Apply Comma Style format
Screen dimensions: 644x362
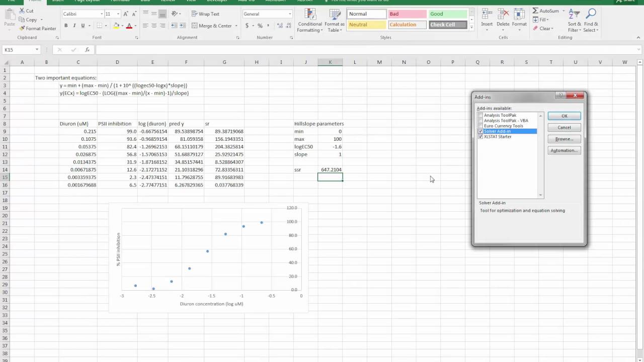tap(268, 26)
